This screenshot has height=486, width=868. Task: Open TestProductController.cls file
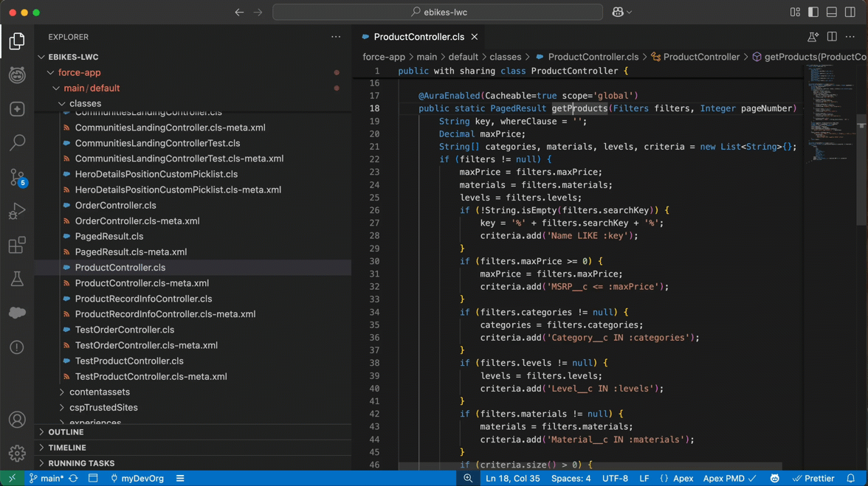pos(129,361)
